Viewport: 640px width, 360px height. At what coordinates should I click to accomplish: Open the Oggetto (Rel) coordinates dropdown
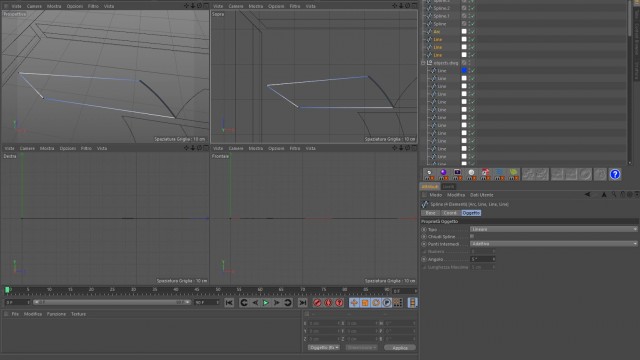[324, 348]
